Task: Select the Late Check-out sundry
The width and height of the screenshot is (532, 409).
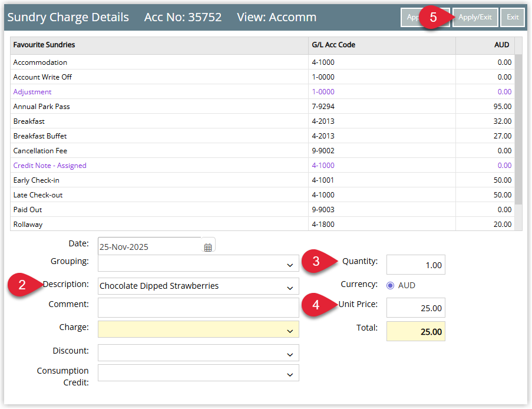Action: pos(262,195)
